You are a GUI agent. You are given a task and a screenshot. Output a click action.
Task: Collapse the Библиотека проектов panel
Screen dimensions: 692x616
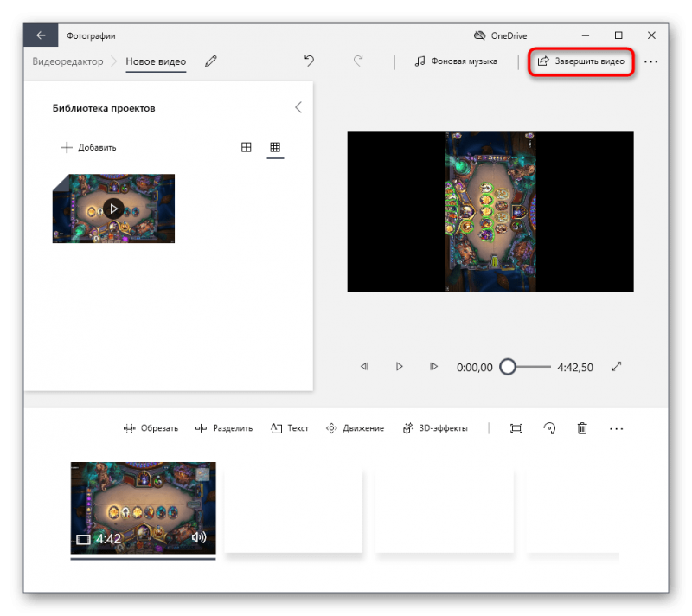pyautogui.click(x=298, y=107)
